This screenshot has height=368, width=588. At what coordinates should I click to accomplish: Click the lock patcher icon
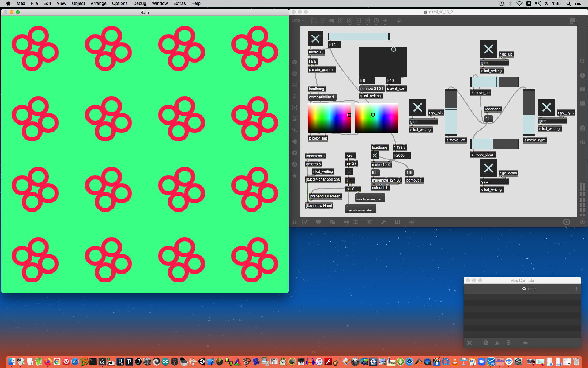[294, 222]
